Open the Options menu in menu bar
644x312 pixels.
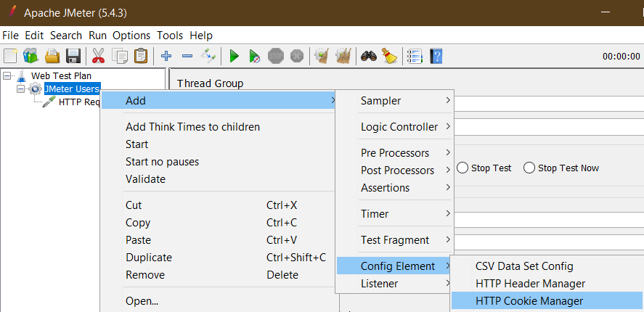click(x=131, y=36)
